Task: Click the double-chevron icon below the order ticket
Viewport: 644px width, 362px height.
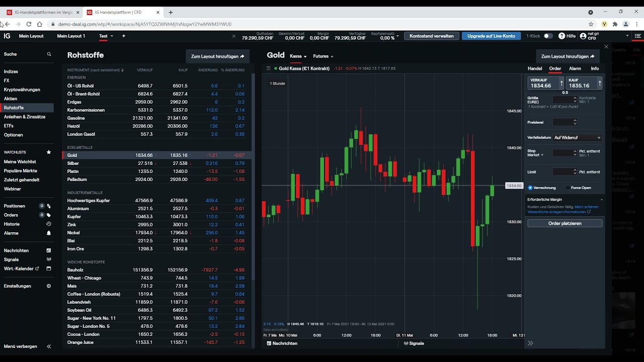Action: pos(530,343)
